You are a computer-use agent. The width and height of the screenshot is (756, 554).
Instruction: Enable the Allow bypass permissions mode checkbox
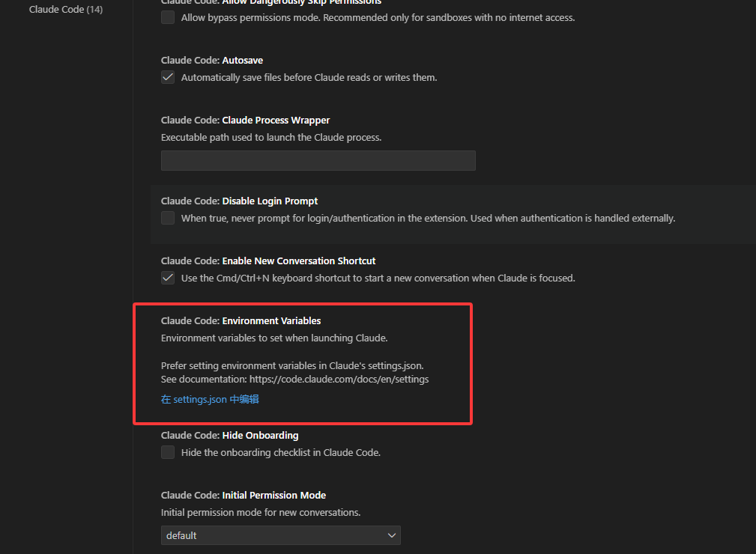[168, 17]
